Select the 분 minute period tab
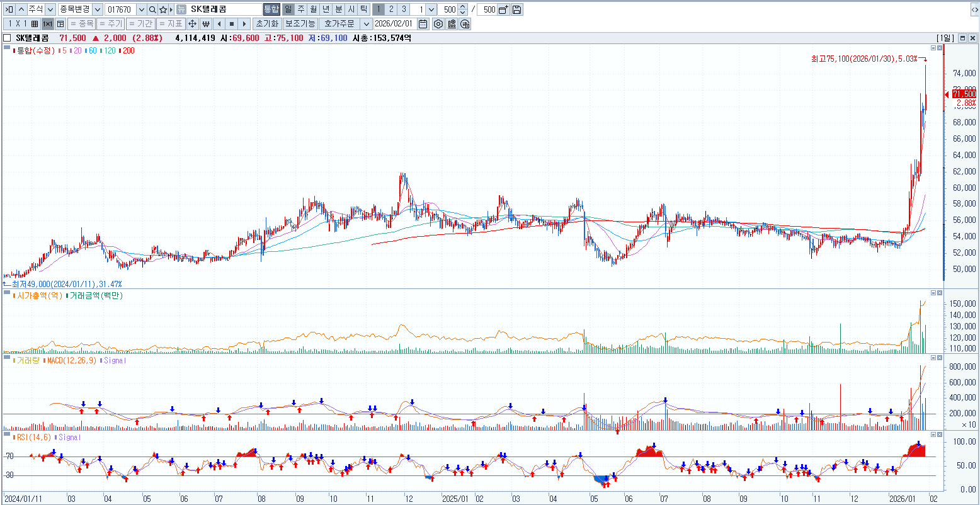980x505 pixels. [338, 9]
